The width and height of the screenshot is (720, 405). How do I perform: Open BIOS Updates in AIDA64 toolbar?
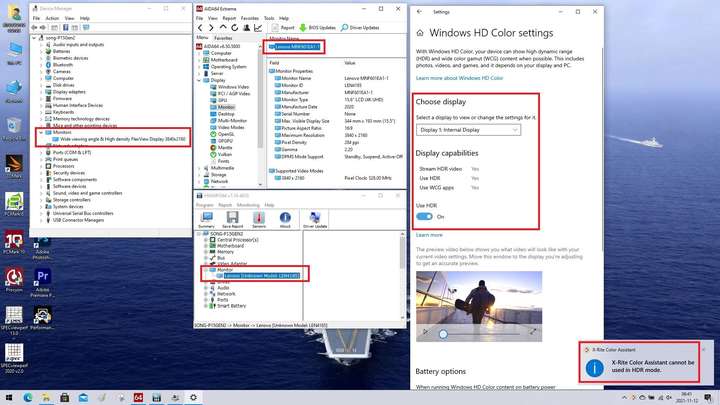318,28
